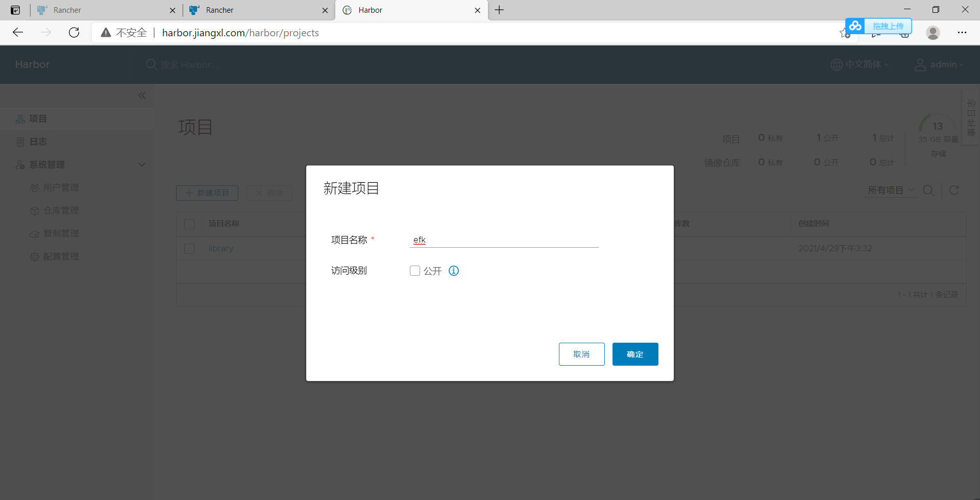The height and width of the screenshot is (500, 980).
Task: Check the library row checkbox
Action: [x=189, y=249]
